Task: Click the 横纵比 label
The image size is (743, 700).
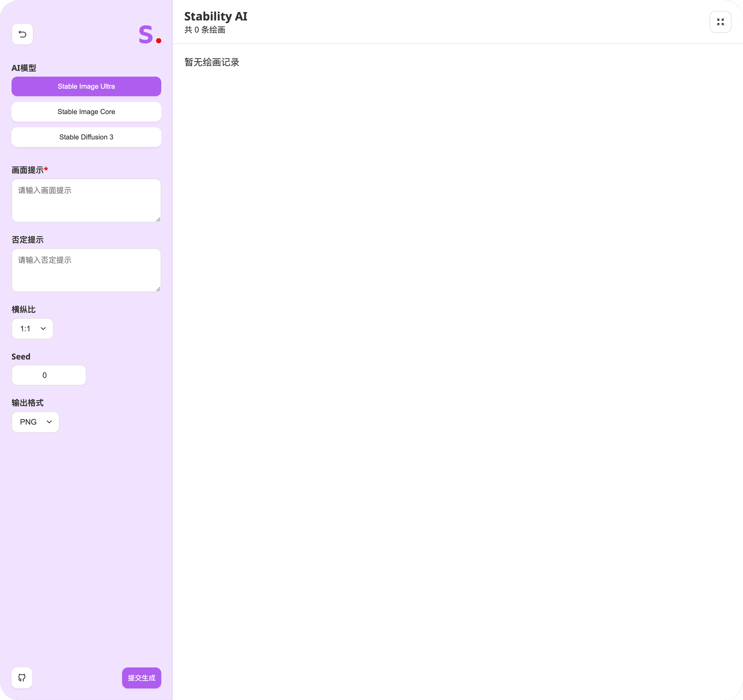Action: point(24,309)
